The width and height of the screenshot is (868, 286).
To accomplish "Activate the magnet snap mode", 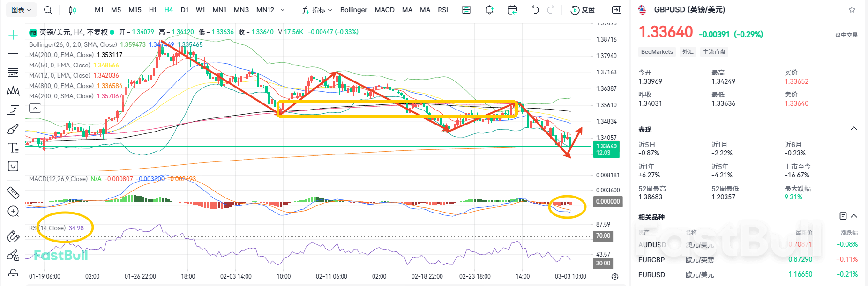I will [13, 236].
